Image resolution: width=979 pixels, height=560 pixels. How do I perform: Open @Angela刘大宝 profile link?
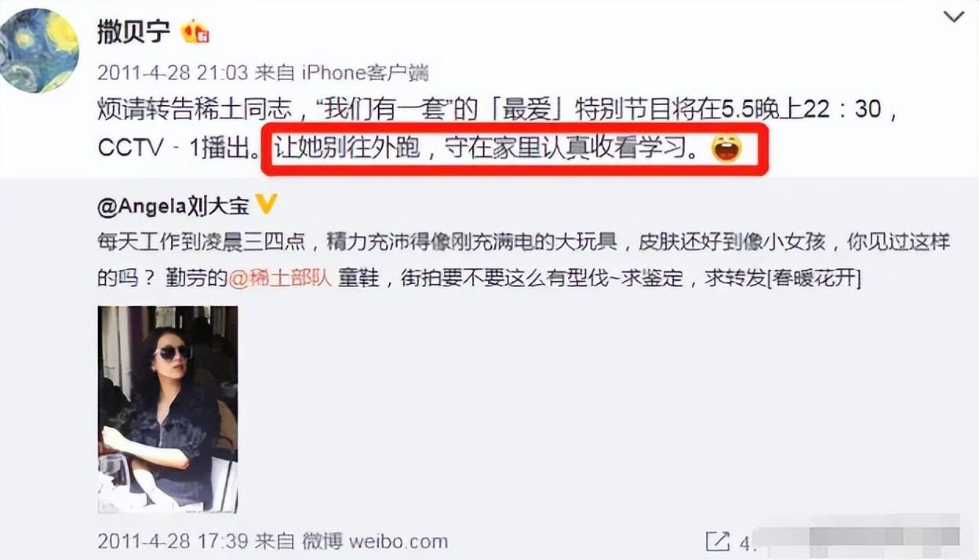tap(173, 205)
